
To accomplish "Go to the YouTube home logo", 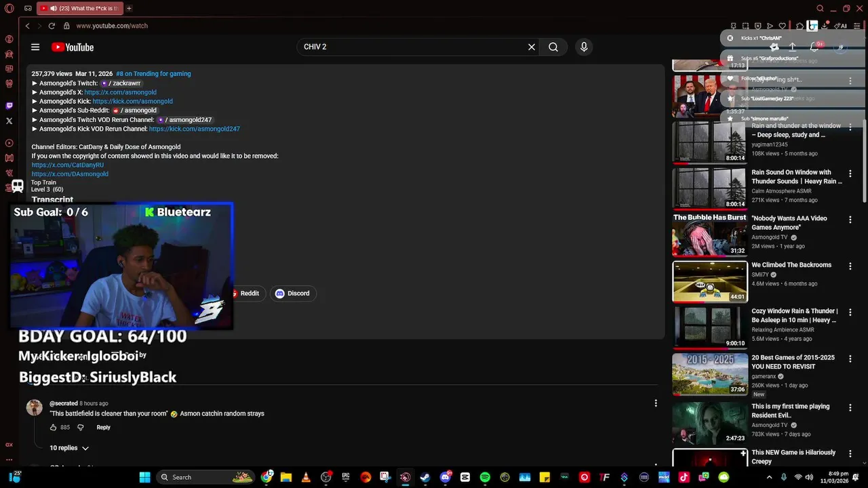I will 73,47.
